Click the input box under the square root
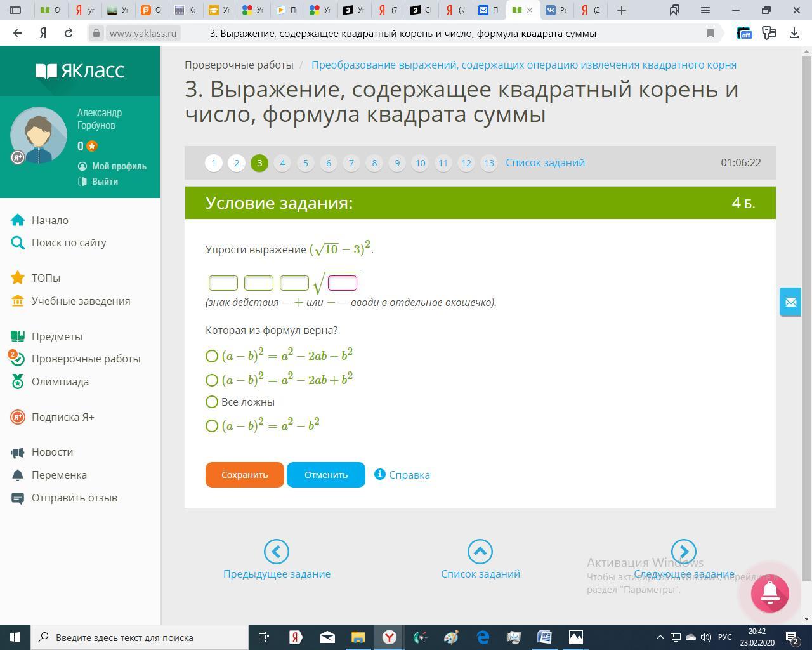Viewport: 812px width, 650px height. 343,283
